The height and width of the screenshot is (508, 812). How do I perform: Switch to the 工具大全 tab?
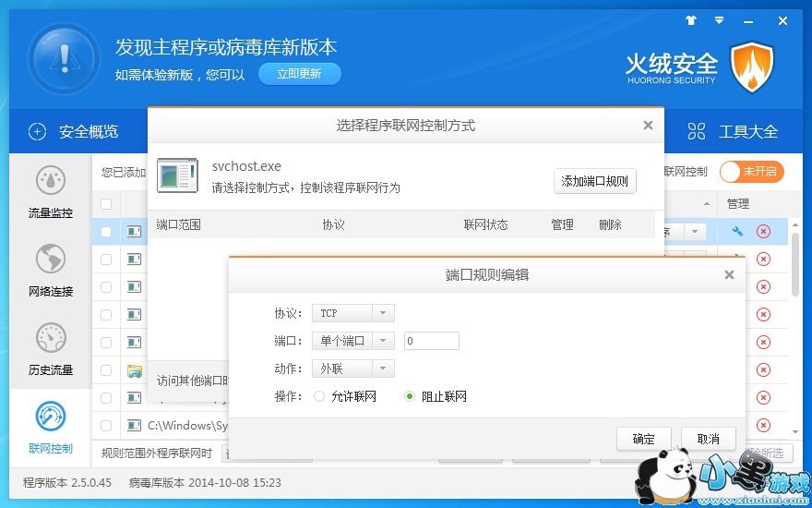tap(733, 132)
